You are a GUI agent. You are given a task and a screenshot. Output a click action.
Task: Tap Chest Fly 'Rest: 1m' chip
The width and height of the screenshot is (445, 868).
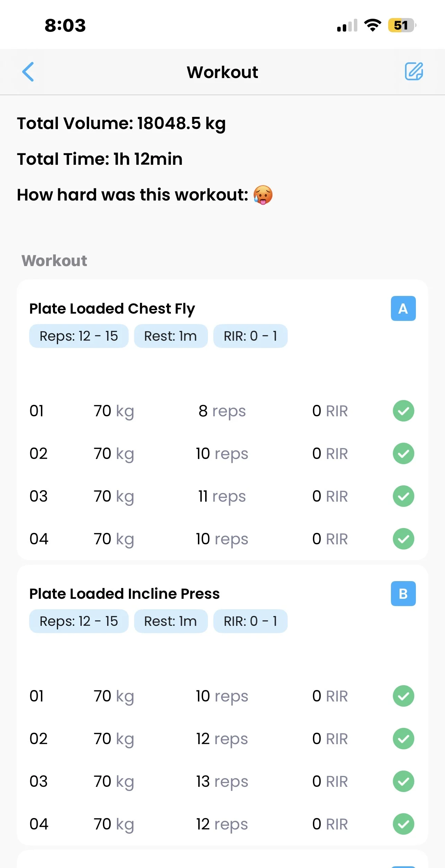point(171,336)
